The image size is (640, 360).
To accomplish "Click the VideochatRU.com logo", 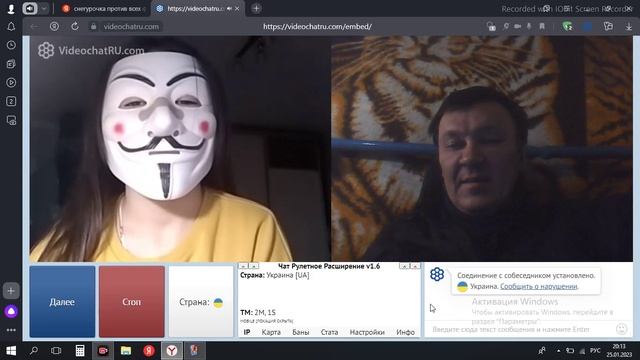I will 91,51.
